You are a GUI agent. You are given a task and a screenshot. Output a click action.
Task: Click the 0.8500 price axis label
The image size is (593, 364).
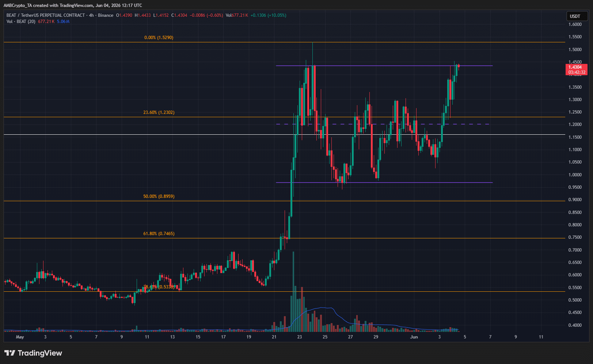(575, 212)
